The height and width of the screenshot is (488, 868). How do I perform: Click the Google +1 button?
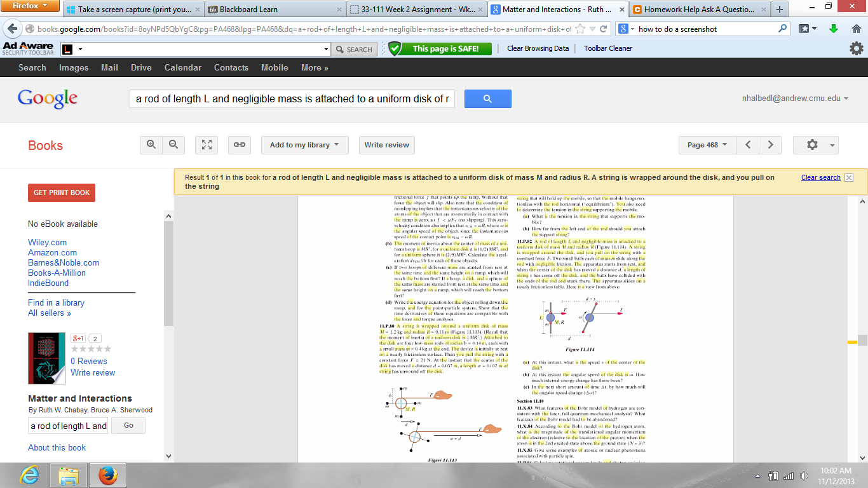79,338
